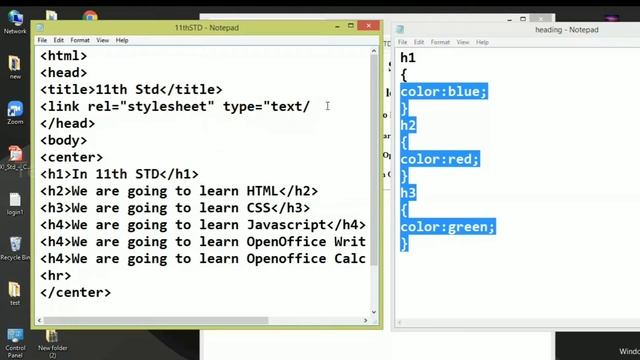
Task: Click the heading - Notepad title bar
Action: (x=567, y=30)
